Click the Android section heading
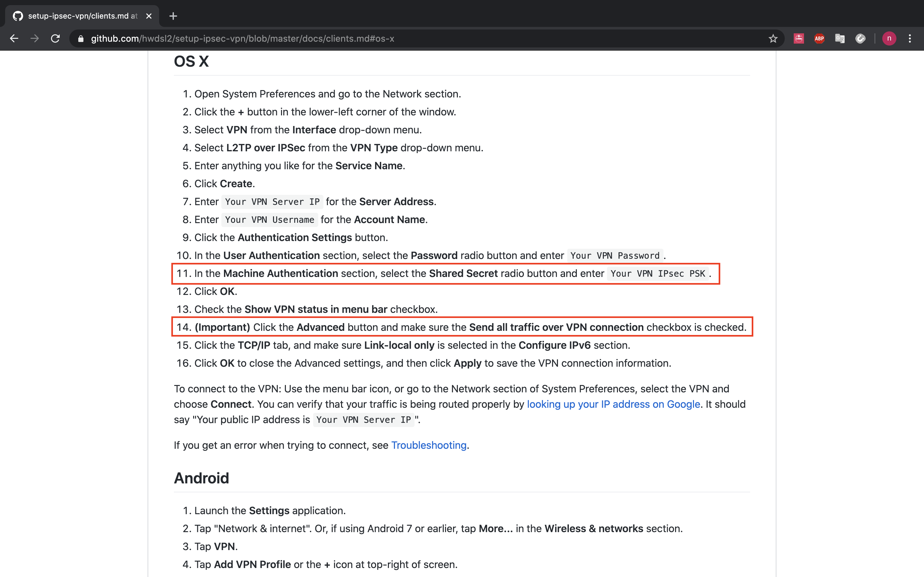The height and width of the screenshot is (577, 924). 201,478
